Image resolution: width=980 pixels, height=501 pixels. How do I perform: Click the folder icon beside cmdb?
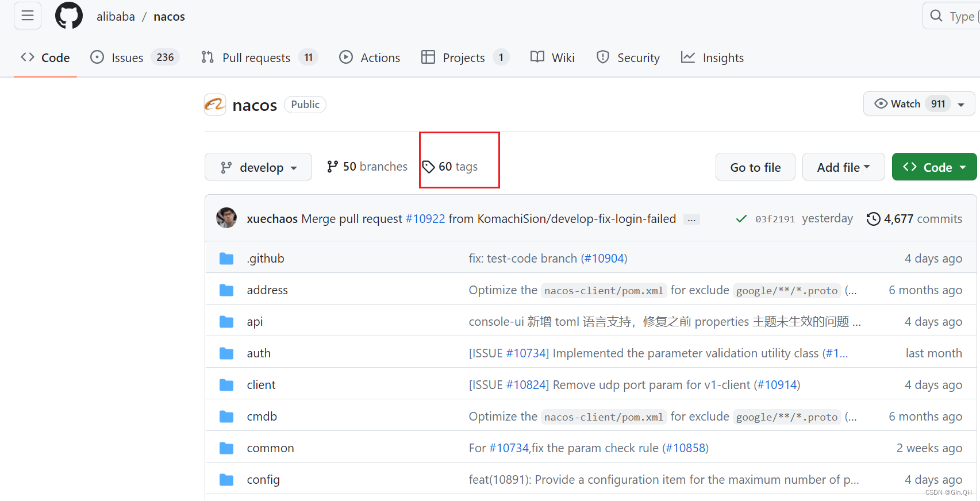coord(226,417)
